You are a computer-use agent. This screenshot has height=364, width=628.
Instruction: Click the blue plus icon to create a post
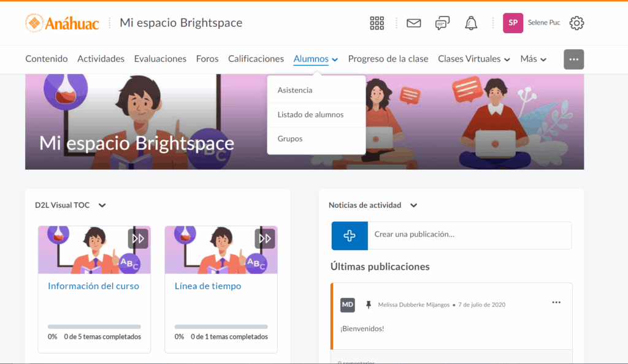click(x=350, y=235)
